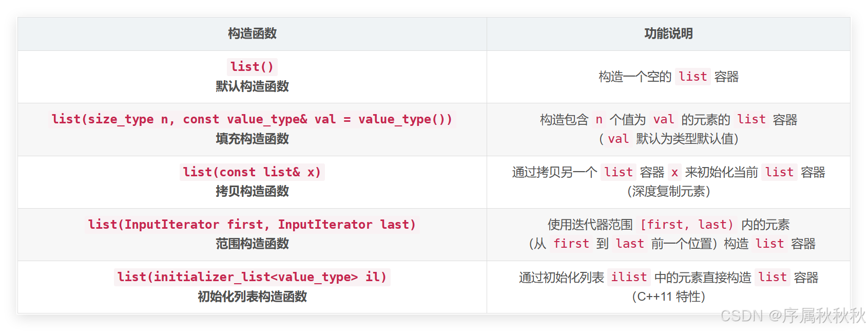Image resolution: width=868 pixels, height=331 pixels.
Task: Click the 默认构造函数 label
Action: (252, 86)
